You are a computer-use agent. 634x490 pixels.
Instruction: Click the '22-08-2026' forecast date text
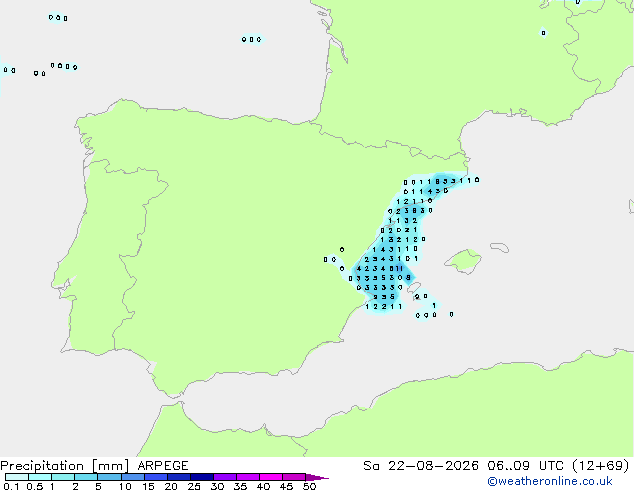pyautogui.click(x=433, y=466)
